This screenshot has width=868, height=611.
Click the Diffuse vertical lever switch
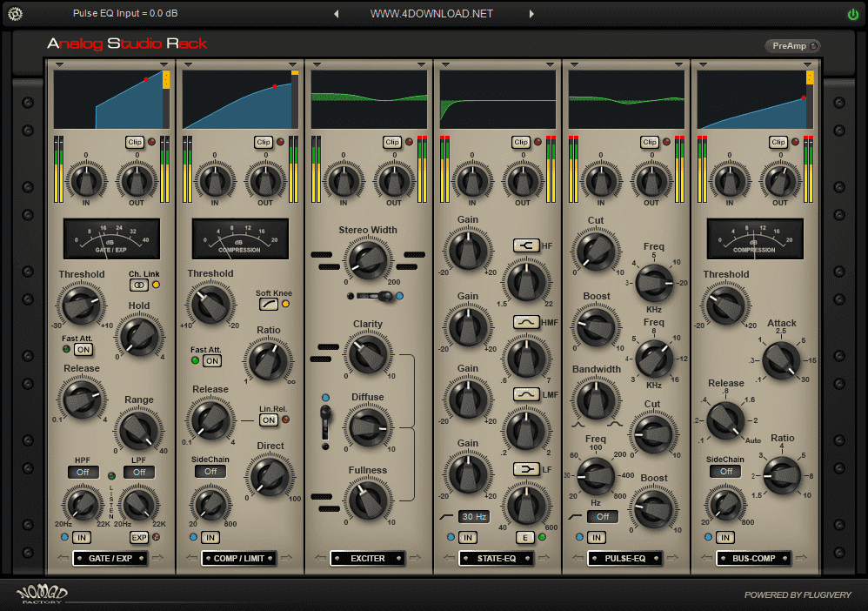click(325, 422)
